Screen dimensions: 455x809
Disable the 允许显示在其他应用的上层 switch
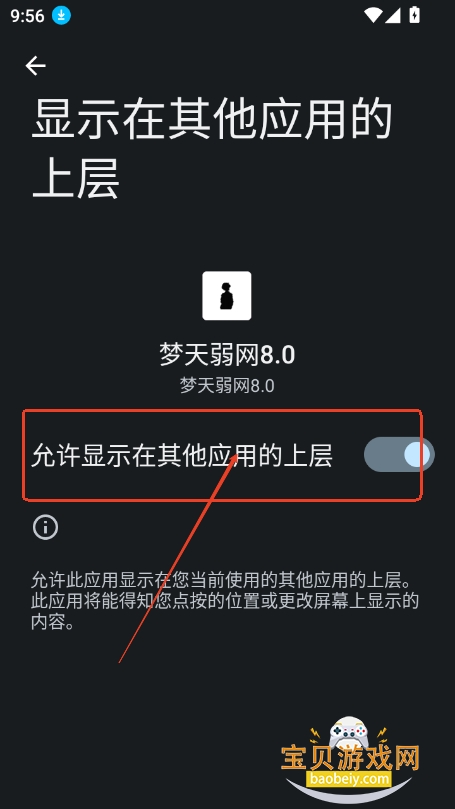tap(399, 455)
